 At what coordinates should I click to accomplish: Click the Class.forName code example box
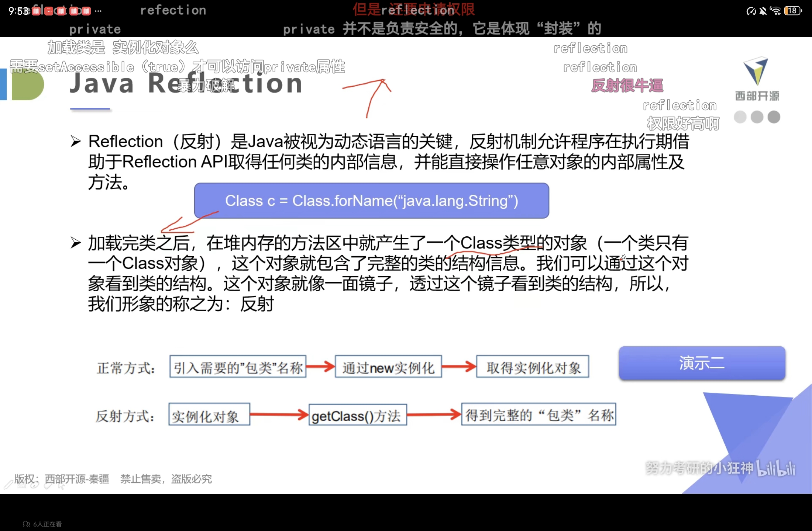[371, 201]
